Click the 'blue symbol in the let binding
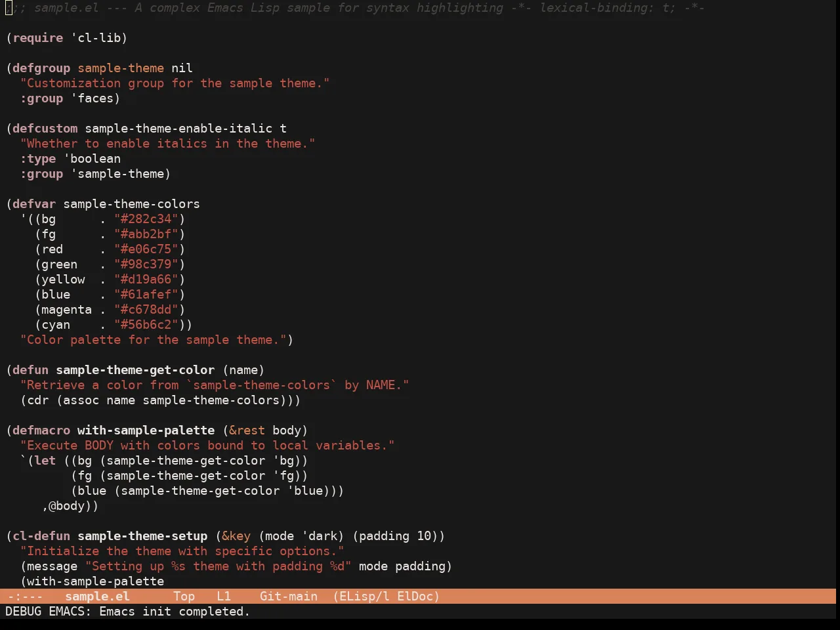Viewport: 840px width, 630px height. click(x=305, y=491)
